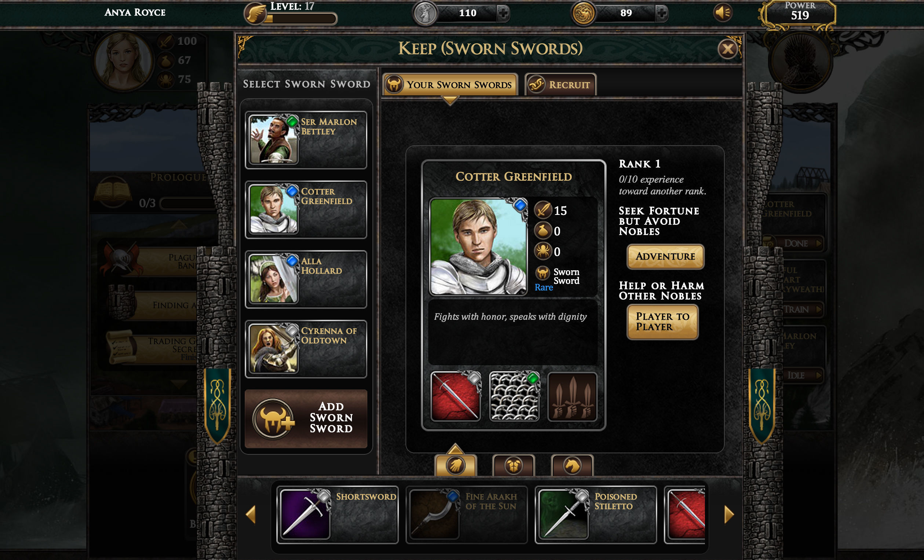
Task: Open the Recruit tab
Action: click(561, 84)
